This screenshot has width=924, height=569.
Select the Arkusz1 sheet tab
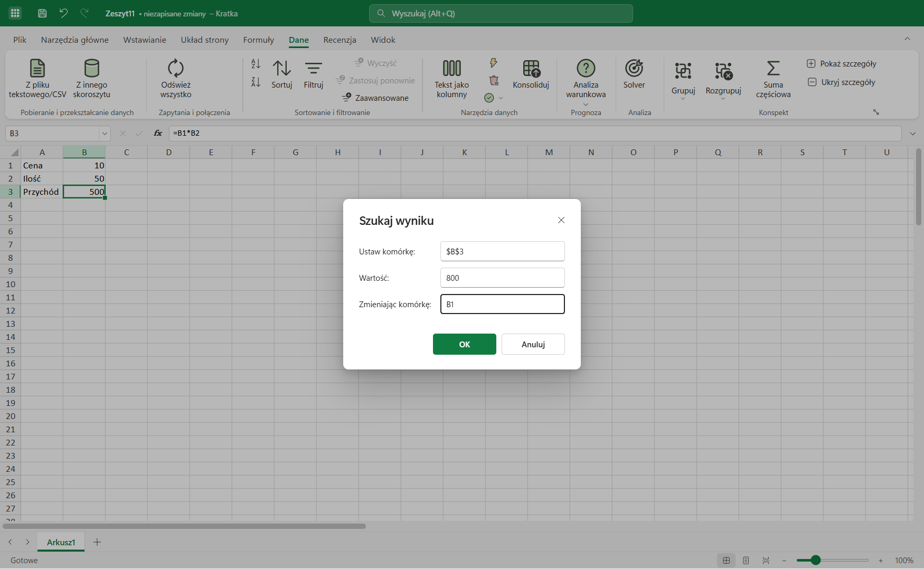point(61,542)
